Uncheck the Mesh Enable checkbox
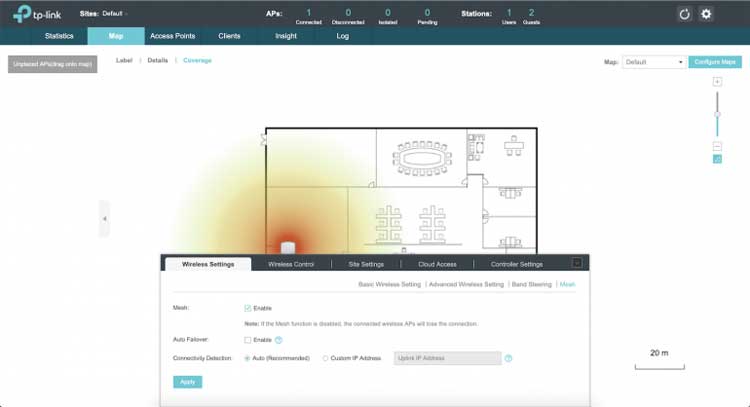Screen dimensions: 750x407 pyautogui.click(x=248, y=308)
